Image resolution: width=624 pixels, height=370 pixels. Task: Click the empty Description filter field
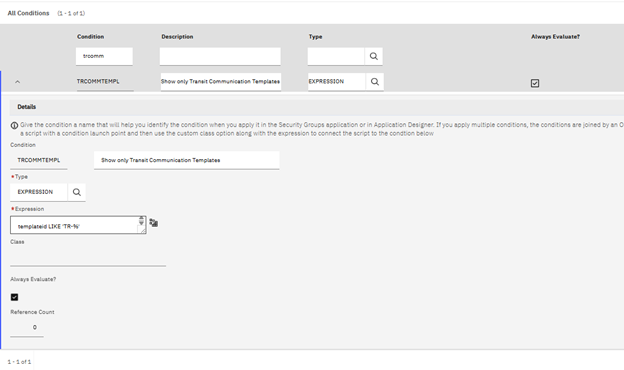tap(220, 56)
